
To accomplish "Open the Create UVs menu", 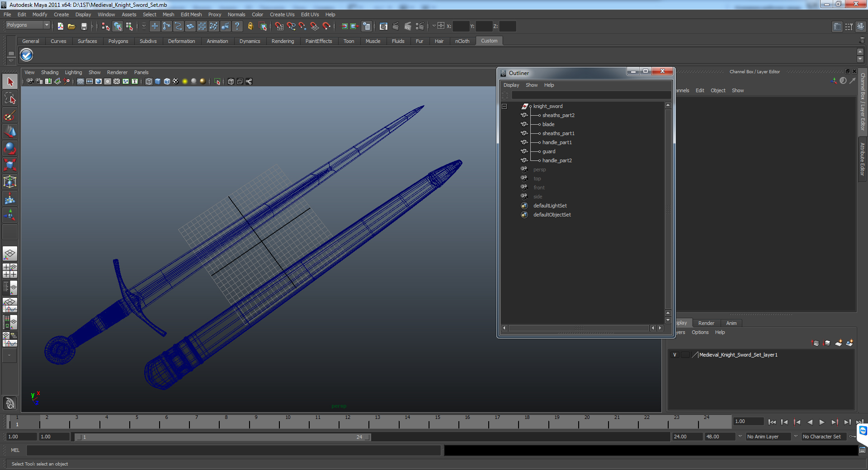I will click(x=282, y=14).
